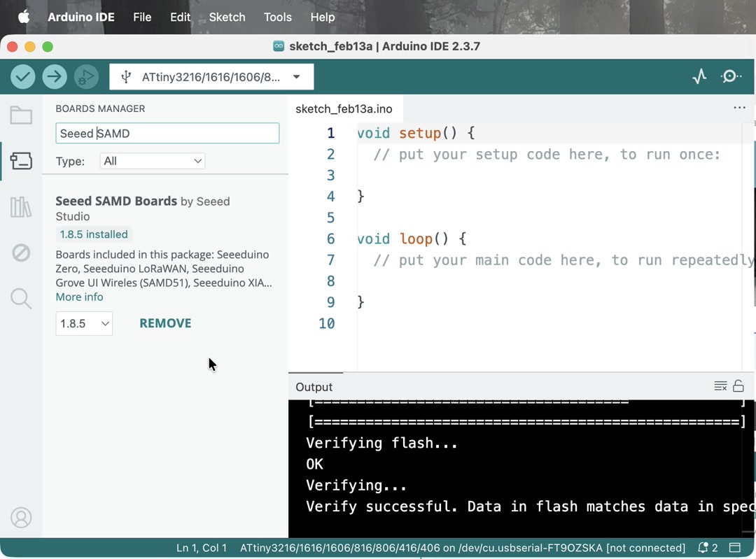Viewport: 756px width, 559px height.
Task: Click the editor three-dots more menu
Action: pos(739,108)
